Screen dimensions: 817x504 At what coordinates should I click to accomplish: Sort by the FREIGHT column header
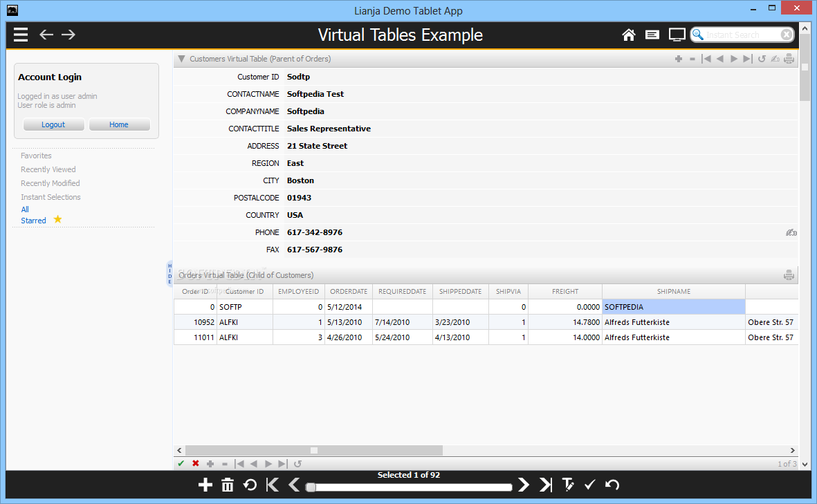[x=565, y=292]
